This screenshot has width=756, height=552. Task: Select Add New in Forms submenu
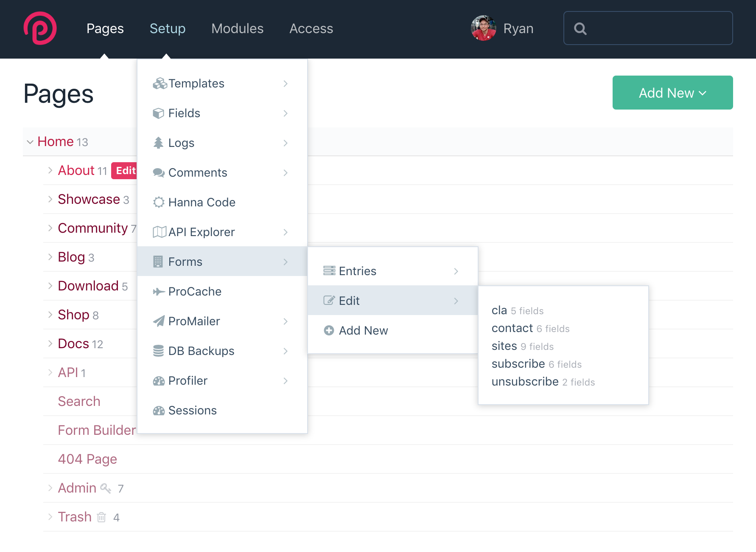coord(393,330)
